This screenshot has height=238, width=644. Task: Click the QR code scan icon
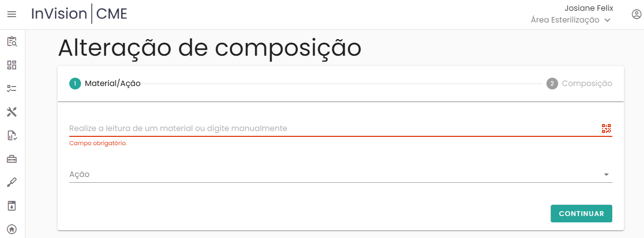606,129
